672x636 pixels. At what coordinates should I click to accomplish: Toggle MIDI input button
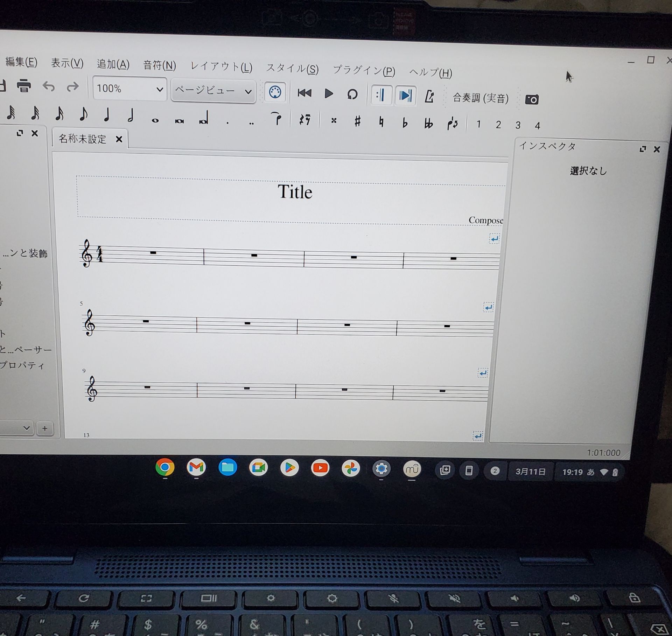pyautogui.click(x=275, y=92)
